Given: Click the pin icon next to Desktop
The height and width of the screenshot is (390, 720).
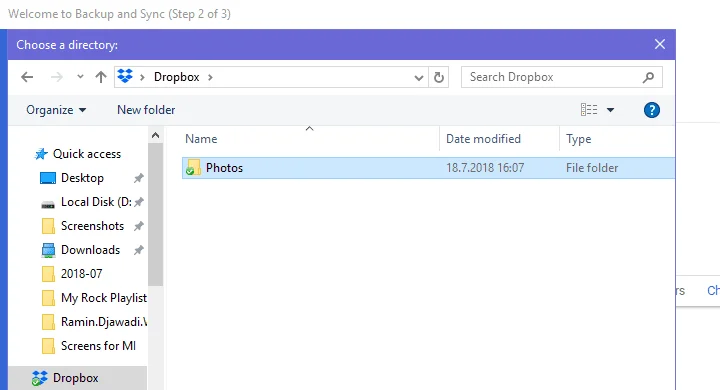Looking at the screenshot, I should [x=139, y=178].
